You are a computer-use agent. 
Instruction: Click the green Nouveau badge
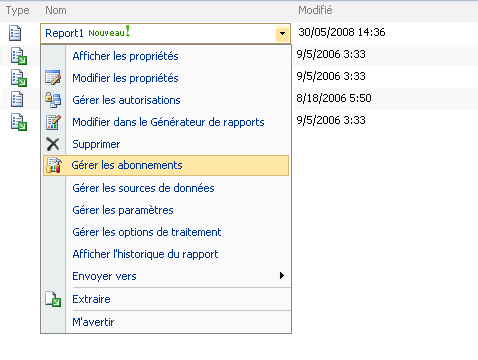click(x=109, y=32)
